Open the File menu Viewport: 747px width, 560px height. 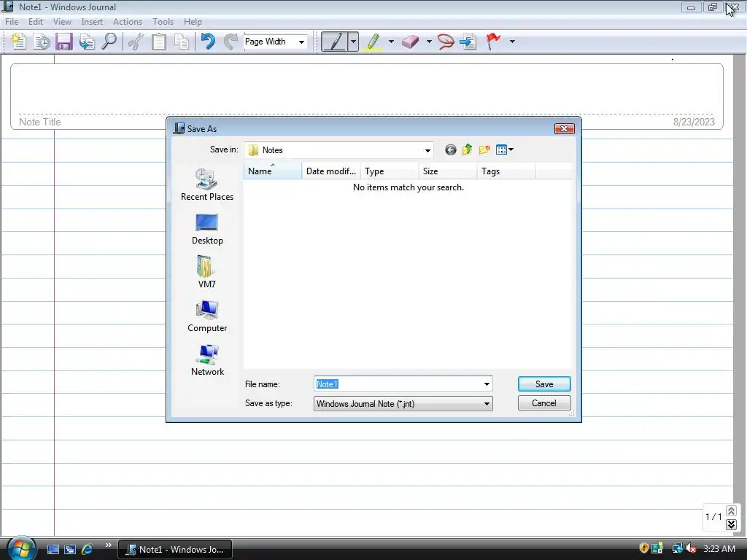click(x=12, y=22)
